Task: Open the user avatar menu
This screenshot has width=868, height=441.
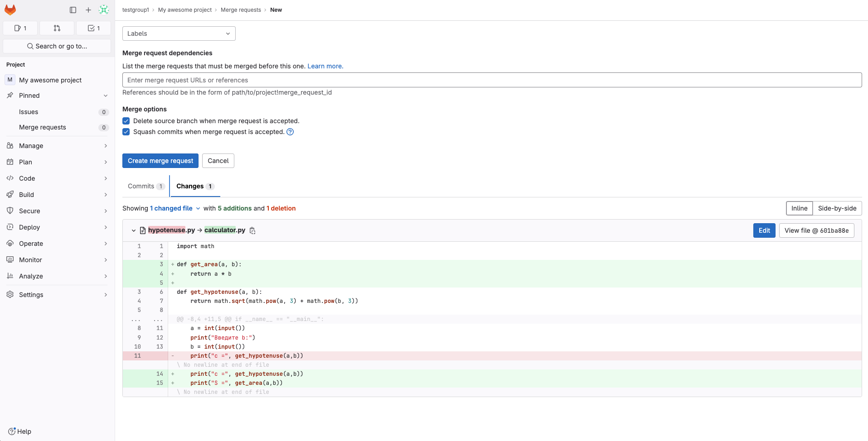Action: (104, 10)
